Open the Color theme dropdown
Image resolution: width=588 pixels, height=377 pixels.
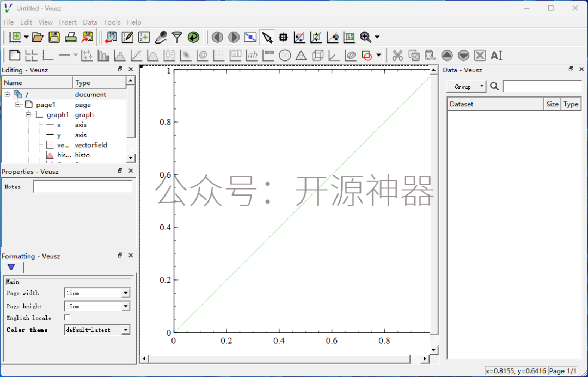pos(126,330)
